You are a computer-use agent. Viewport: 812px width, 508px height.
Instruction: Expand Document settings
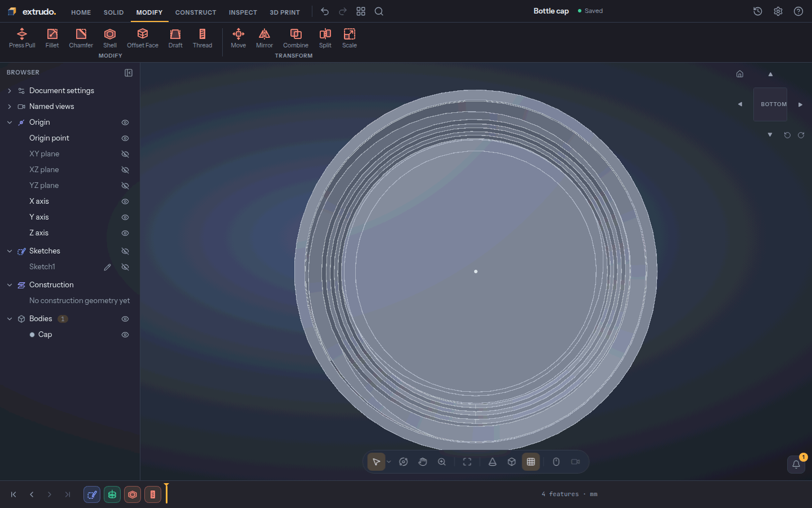(x=10, y=91)
